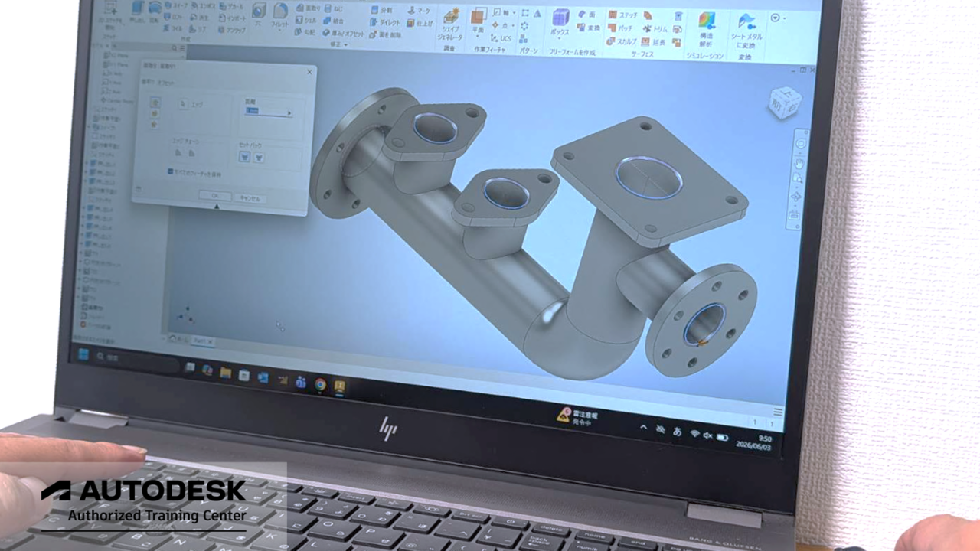Image resolution: width=980 pixels, height=551 pixels.
Task: Click Convert to Sheet Metal (シートメタルに変換)
Action: point(746,31)
